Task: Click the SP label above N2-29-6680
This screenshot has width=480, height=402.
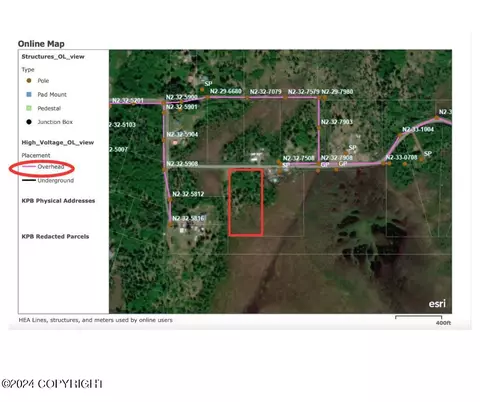Action: 208,84
